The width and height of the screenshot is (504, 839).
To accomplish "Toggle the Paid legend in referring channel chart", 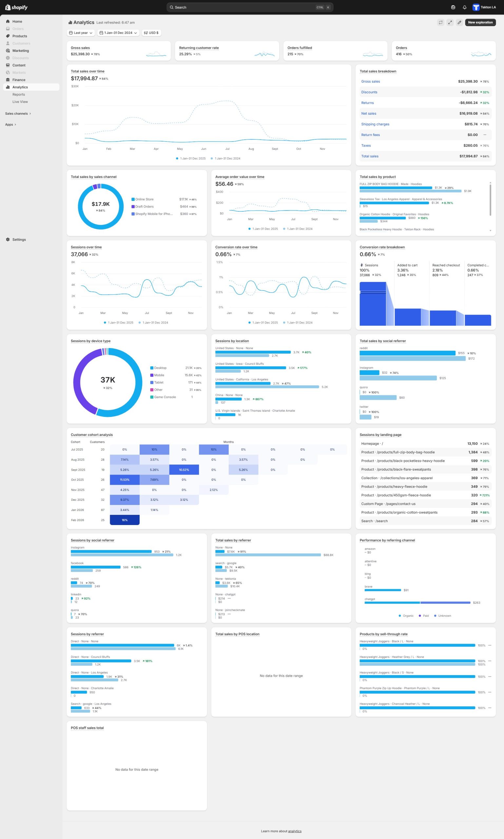I will 423,616.
